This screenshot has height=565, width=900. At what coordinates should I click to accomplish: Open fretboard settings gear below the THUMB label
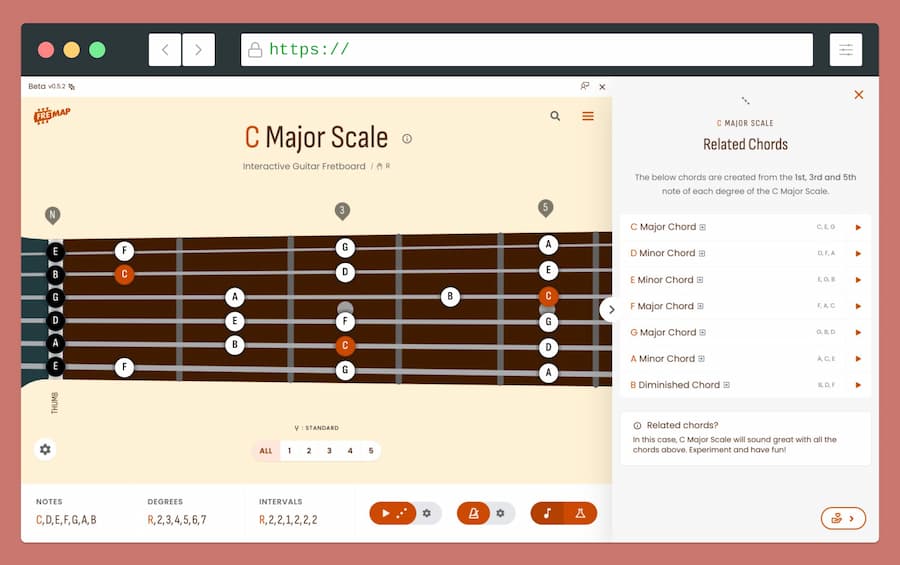(x=45, y=450)
